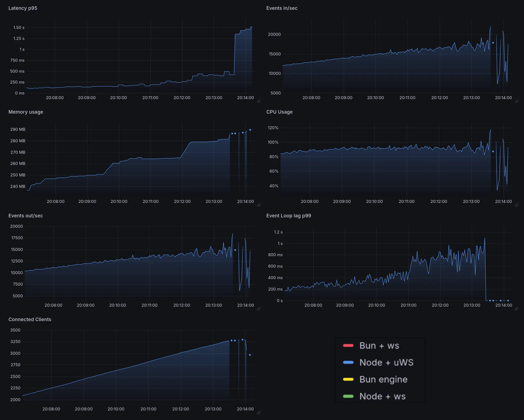524x420 pixels.
Task: Click the CPU Usage panel resize handle
Action: (x=516, y=205)
